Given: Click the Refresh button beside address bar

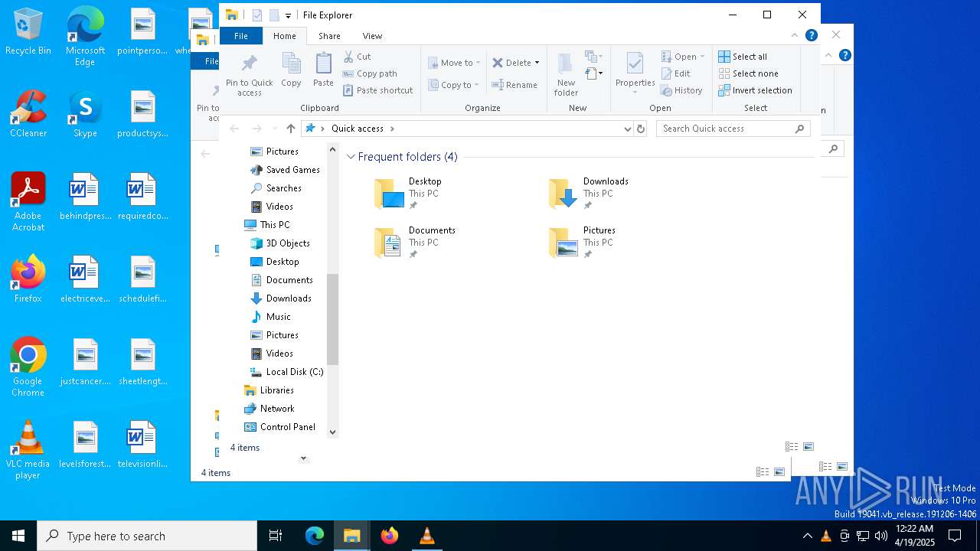Looking at the screenshot, I should click(x=641, y=129).
